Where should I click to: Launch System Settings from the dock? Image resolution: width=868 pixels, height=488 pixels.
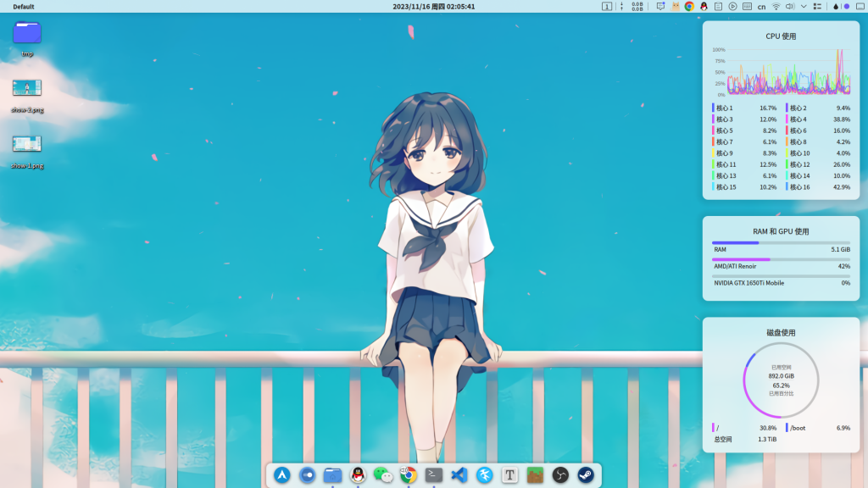tap(307, 474)
